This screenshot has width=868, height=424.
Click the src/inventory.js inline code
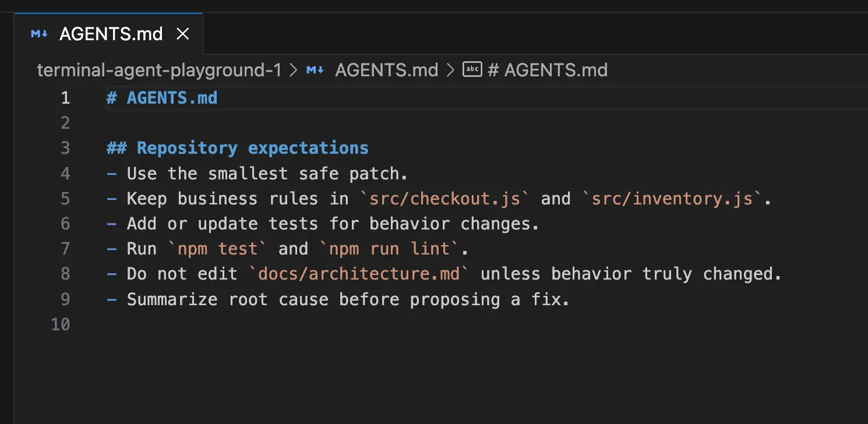(672, 199)
